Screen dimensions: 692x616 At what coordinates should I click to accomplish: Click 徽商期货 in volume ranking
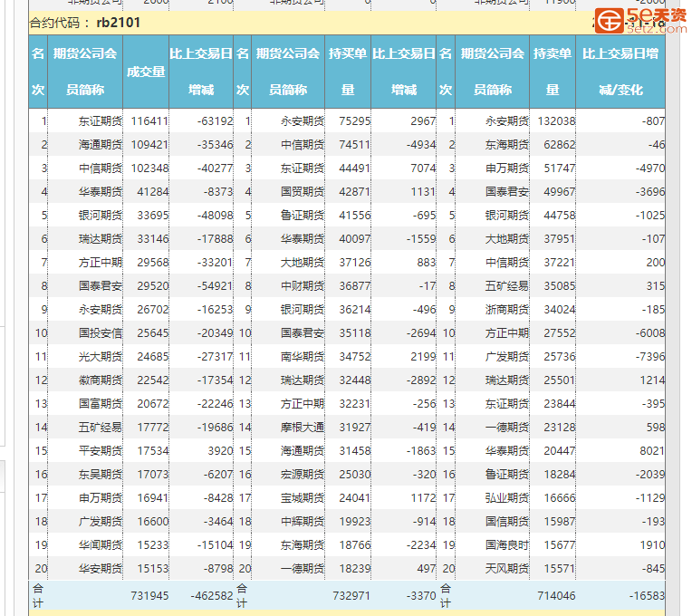coord(101,380)
